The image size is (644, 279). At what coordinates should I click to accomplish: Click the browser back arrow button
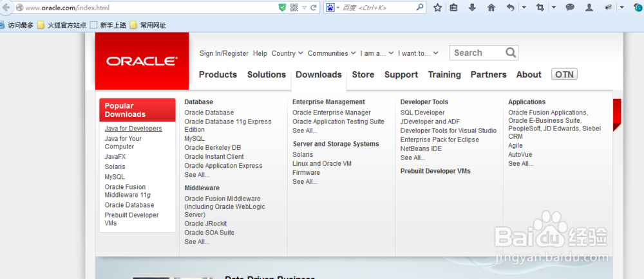[x=6, y=7]
